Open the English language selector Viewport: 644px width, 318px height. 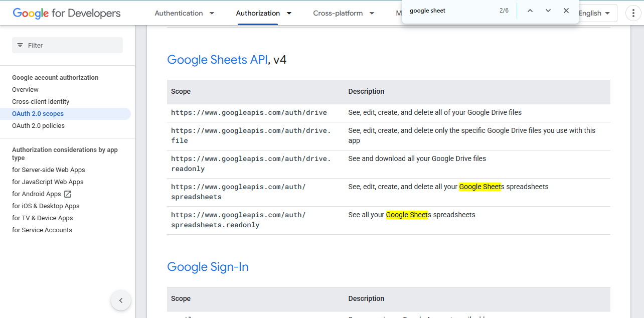pyautogui.click(x=595, y=13)
